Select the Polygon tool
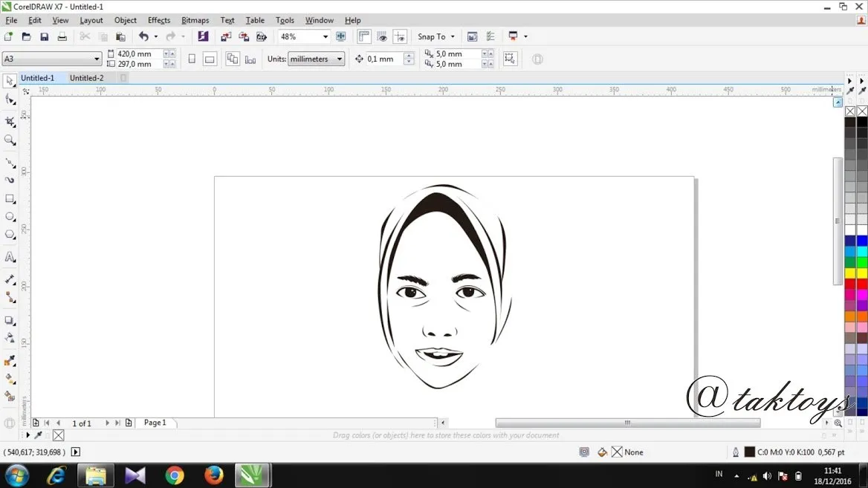This screenshot has height=488, width=868. [10, 235]
